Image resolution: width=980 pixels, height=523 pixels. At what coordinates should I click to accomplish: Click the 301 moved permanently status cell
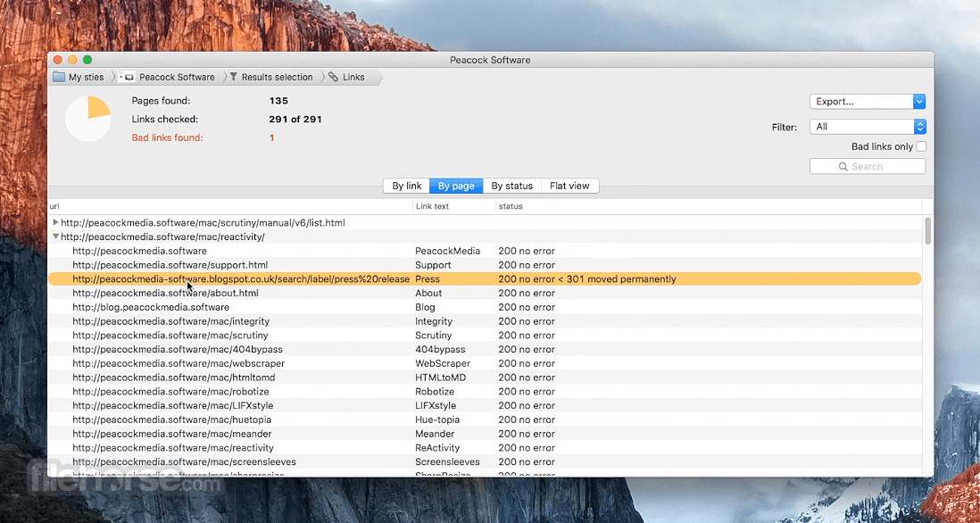point(587,279)
